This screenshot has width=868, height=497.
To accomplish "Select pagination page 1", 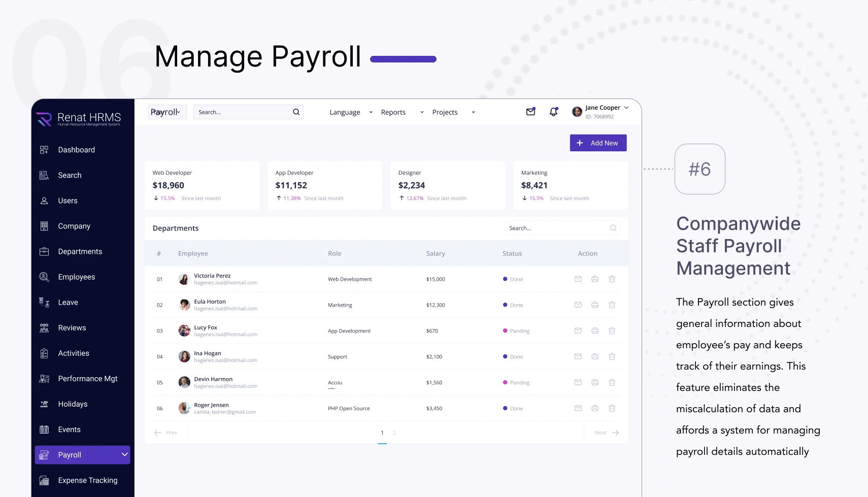I will tap(382, 433).
